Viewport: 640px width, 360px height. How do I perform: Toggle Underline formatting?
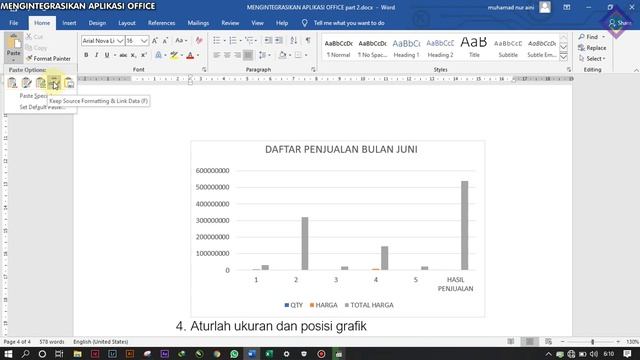point(107,55)
